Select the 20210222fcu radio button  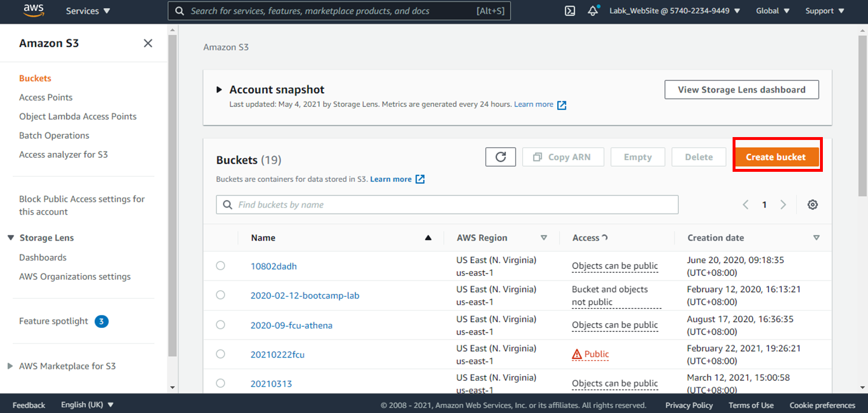pos(220,354)
